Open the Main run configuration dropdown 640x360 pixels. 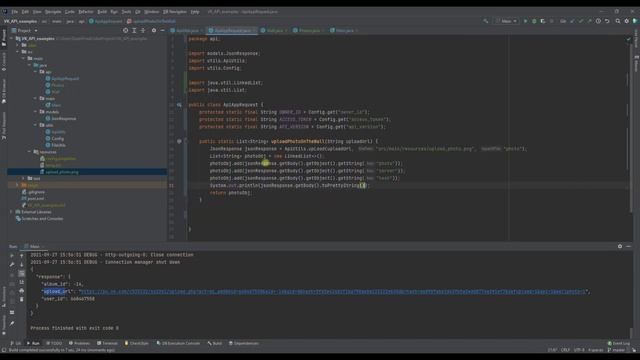point(506,21)
